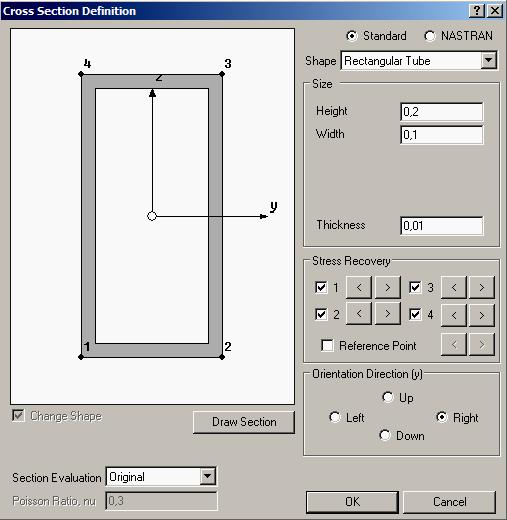
Task: Move stress point 1 to next location
Action: tap(388, 287)
